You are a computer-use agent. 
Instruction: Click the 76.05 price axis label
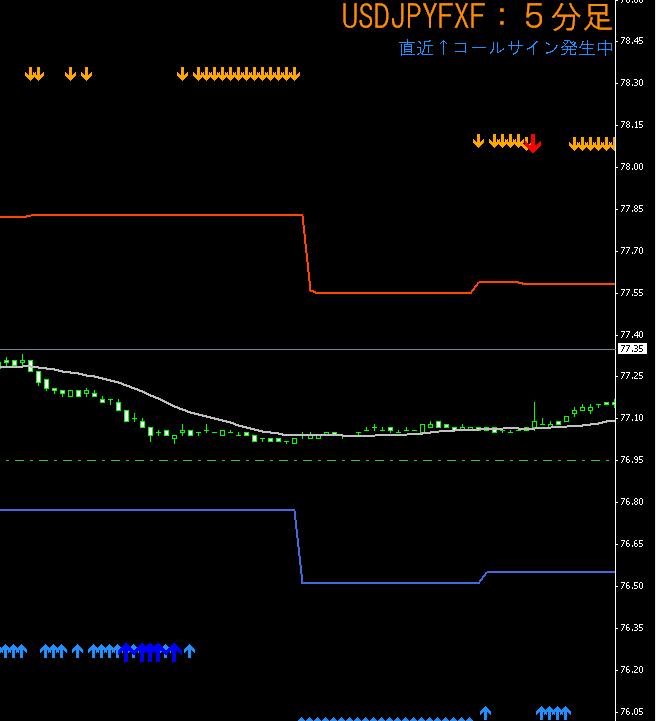632,711
